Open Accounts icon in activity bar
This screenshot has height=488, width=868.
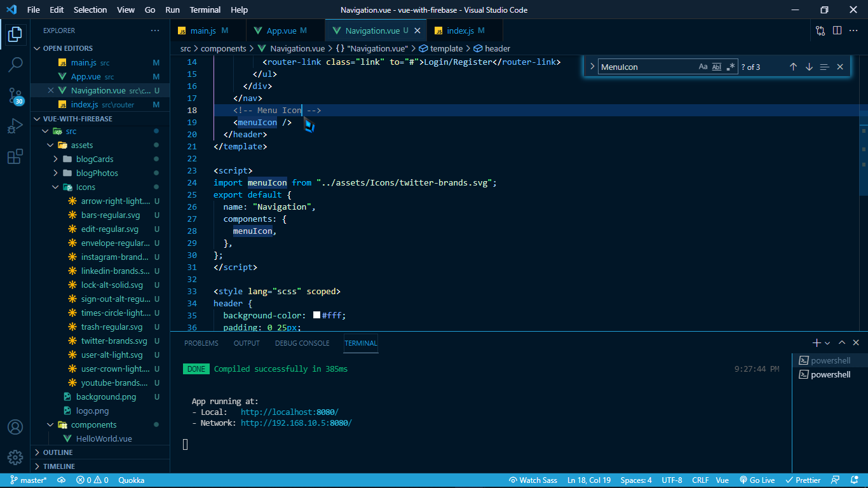[x=15, y=427]
